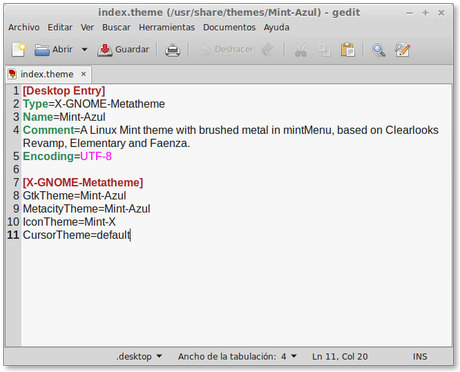
Task: Click line number 11 in the gutter
Action: click(x=13, y=235)
